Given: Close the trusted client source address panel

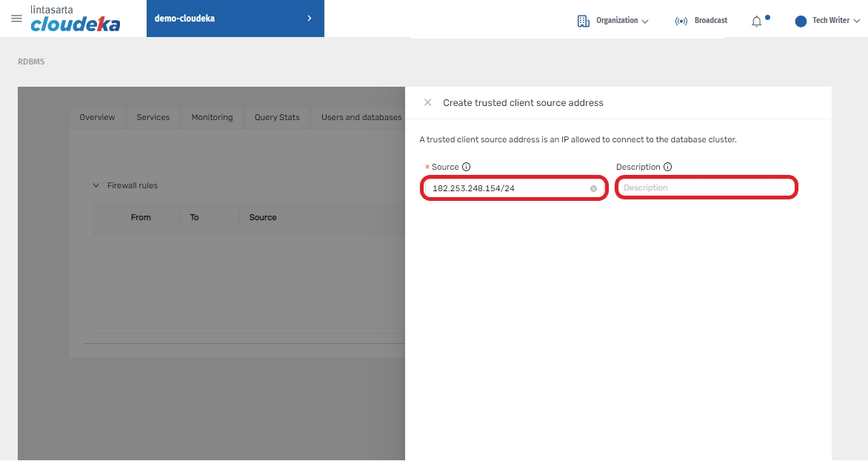Looking at the screenshot, I should pos(427,103).
